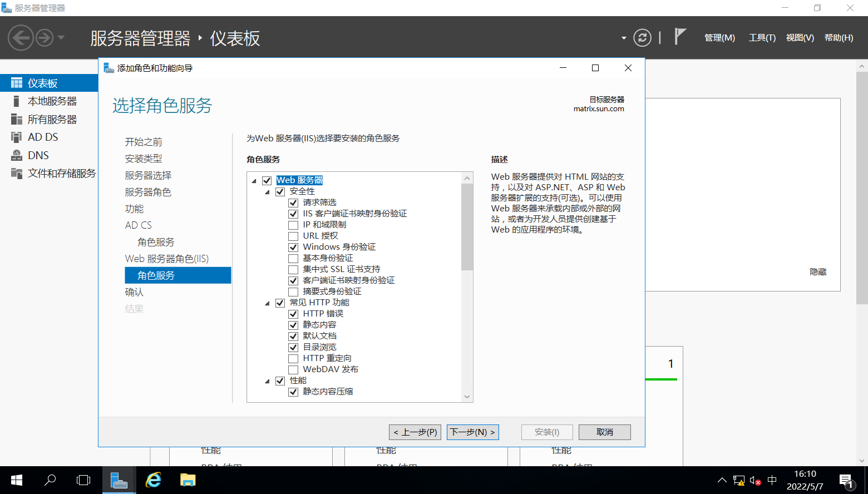Viewport: 868px width, 494px height.
Task: Click muted volume tray icon
Action: pos(755,480)
